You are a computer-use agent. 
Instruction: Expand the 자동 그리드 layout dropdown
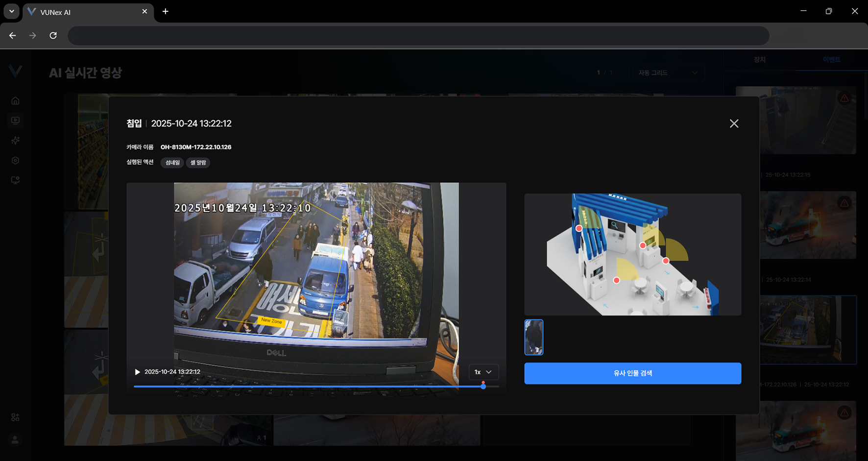(x=668, y=73)
